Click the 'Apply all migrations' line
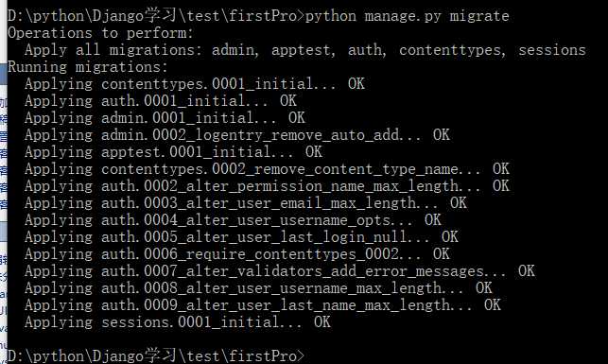 (305, 50)
